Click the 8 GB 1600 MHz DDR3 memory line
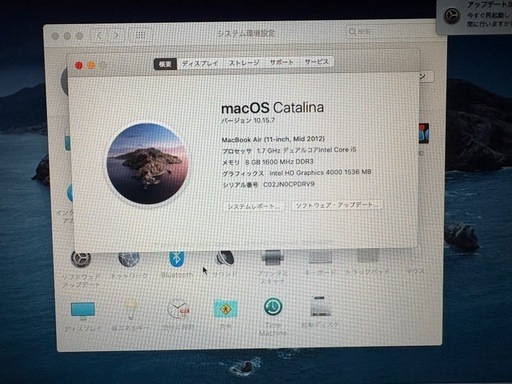The height and width of the screenshot is (384, 512). pos(268,162)
